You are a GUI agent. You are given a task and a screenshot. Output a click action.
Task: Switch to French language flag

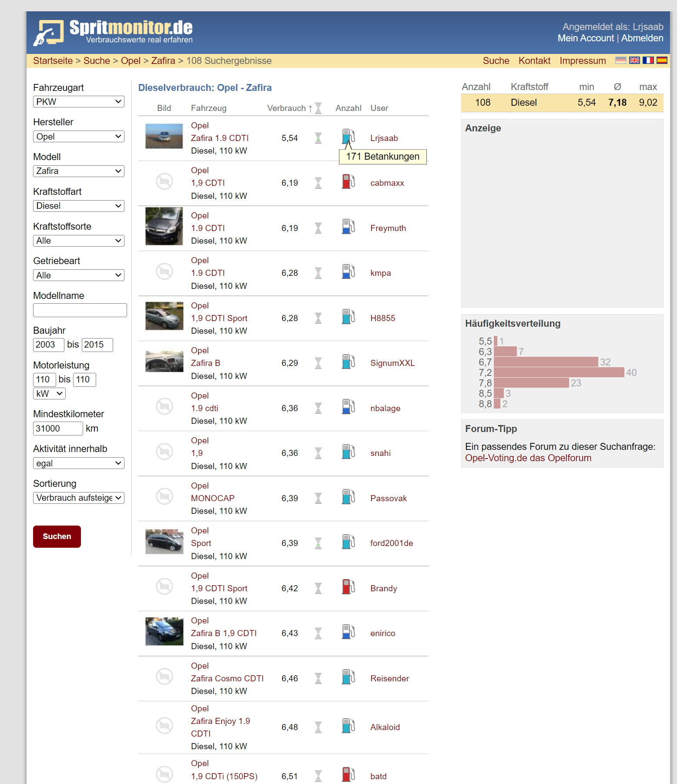(x=648, y=60)
